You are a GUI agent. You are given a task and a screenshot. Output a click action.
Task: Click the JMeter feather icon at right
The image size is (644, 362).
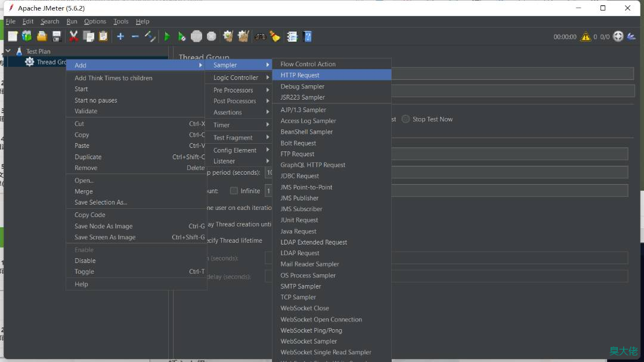click(x=631, y=36)
